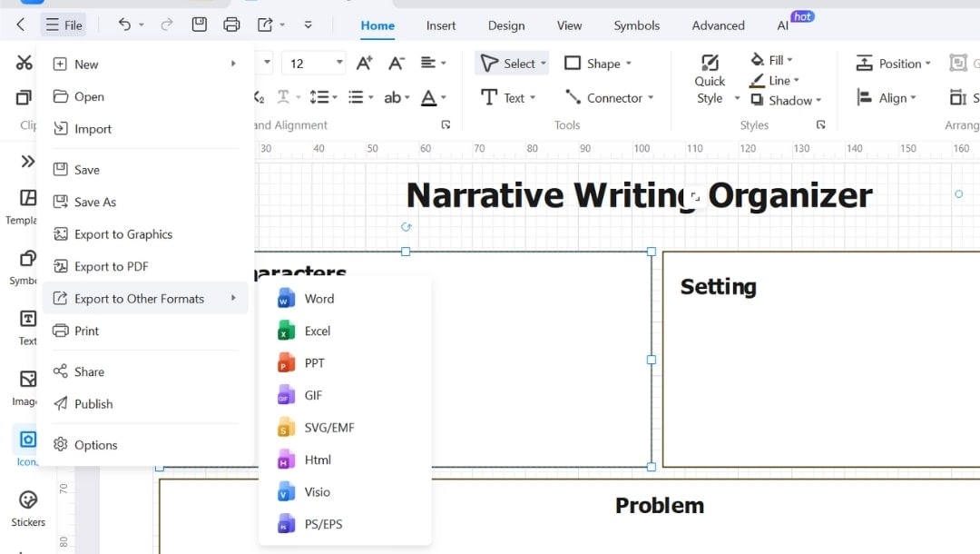Screen dimensions: 980x554
Task: Select Export to PDF
Action: pyautogui.click(x=145, y=266)
